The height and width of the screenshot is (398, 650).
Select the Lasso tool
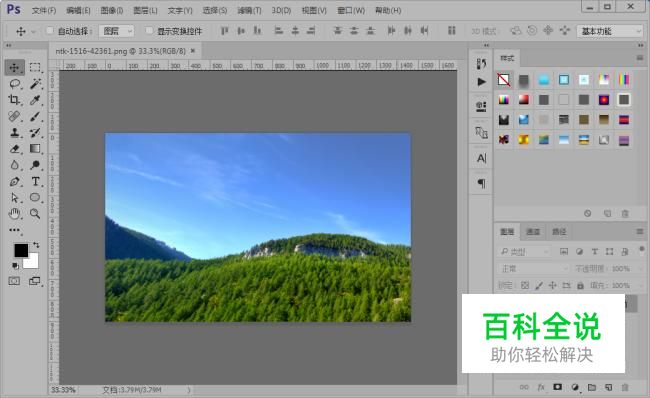click(15, 84)
